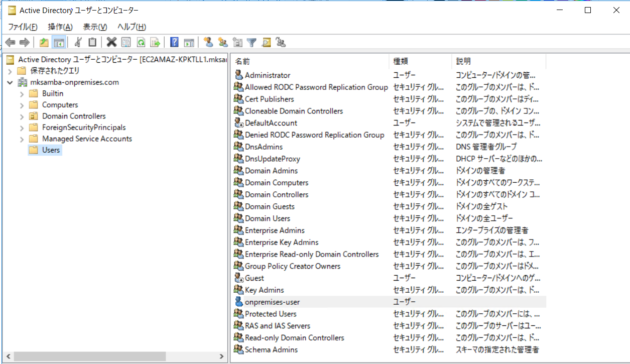This screenshot has width=630, height=364.
Task: Select Group Policy Creator Owners row
Action: tap(389, 266)
